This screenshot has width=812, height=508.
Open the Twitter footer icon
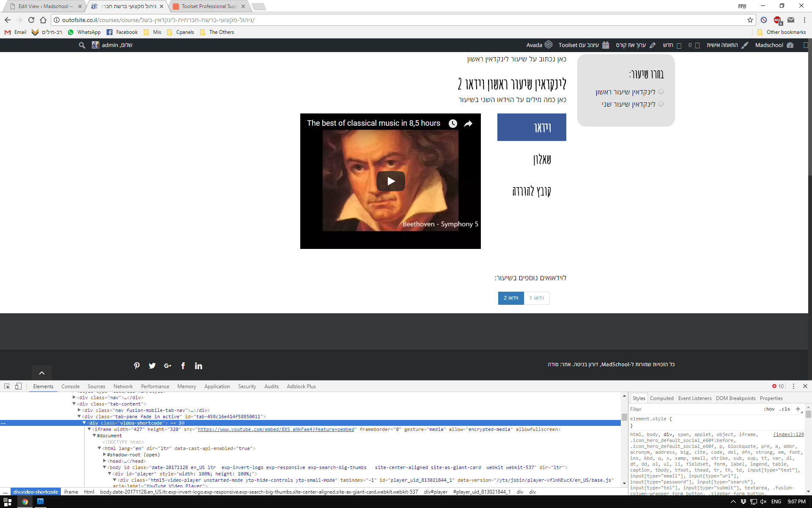[x=152, y=366]
